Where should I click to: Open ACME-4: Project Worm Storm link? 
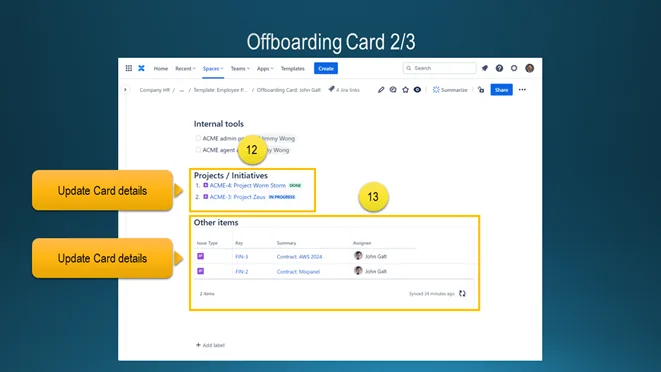tap(247, 185)
